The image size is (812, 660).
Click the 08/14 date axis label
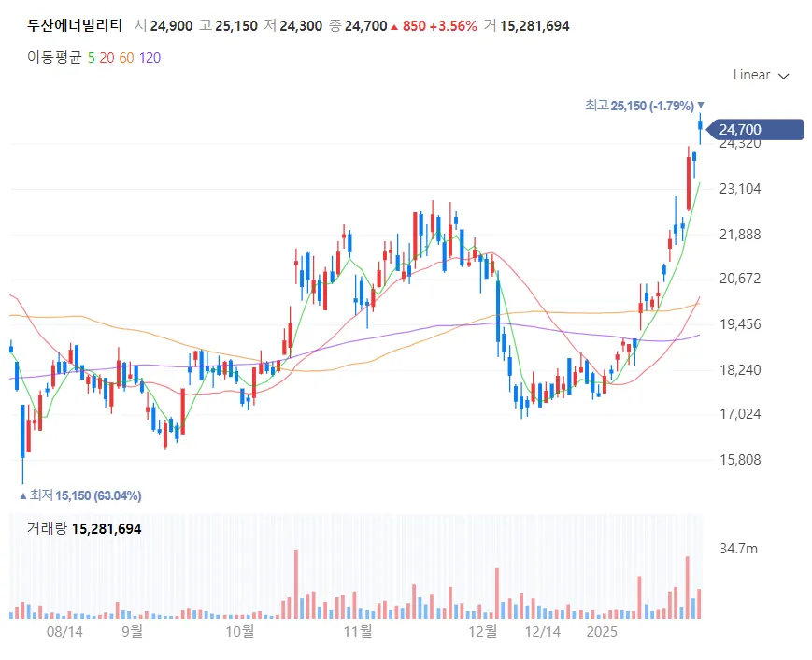point(64,632)
